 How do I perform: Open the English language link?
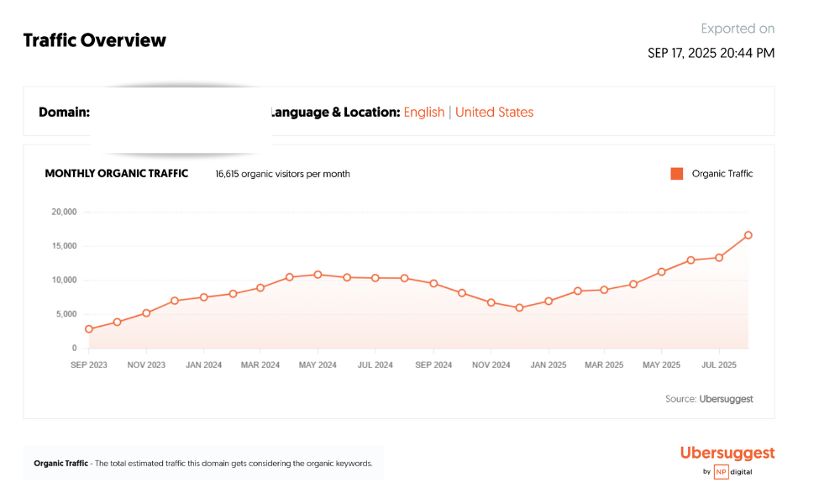[424, 112]
